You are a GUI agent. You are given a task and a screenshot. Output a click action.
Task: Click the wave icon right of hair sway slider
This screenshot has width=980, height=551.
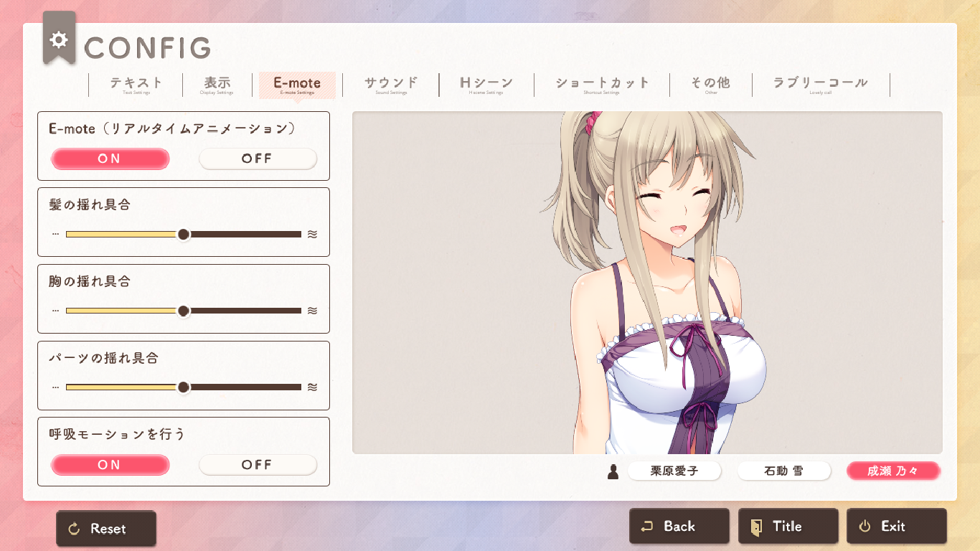click(312, 234)
